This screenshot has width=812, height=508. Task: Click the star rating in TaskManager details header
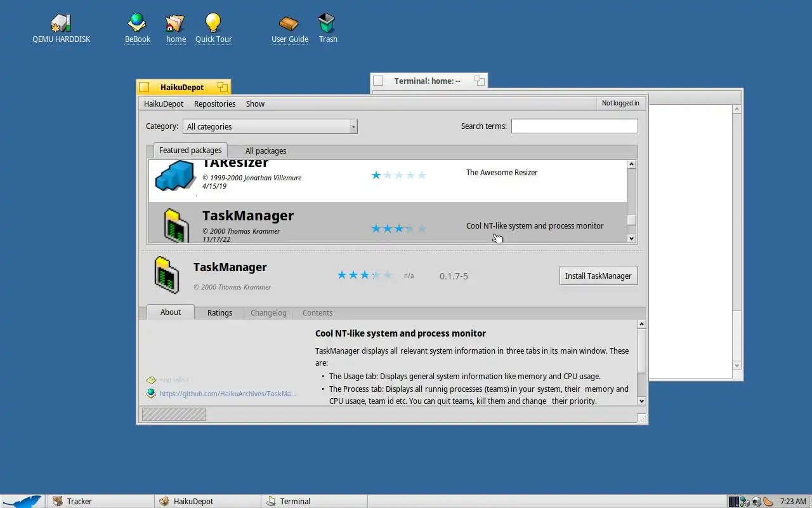pyautogui.click(x=365, y=275)
